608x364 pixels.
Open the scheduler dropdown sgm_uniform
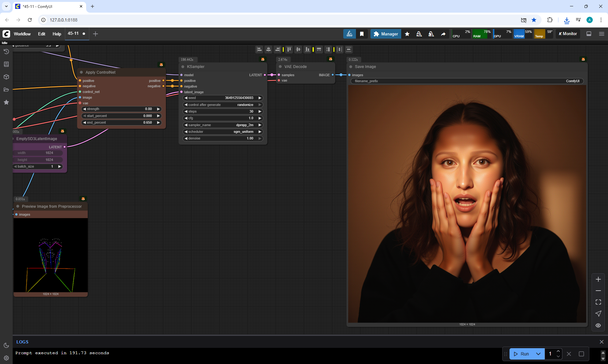(223, 132)
